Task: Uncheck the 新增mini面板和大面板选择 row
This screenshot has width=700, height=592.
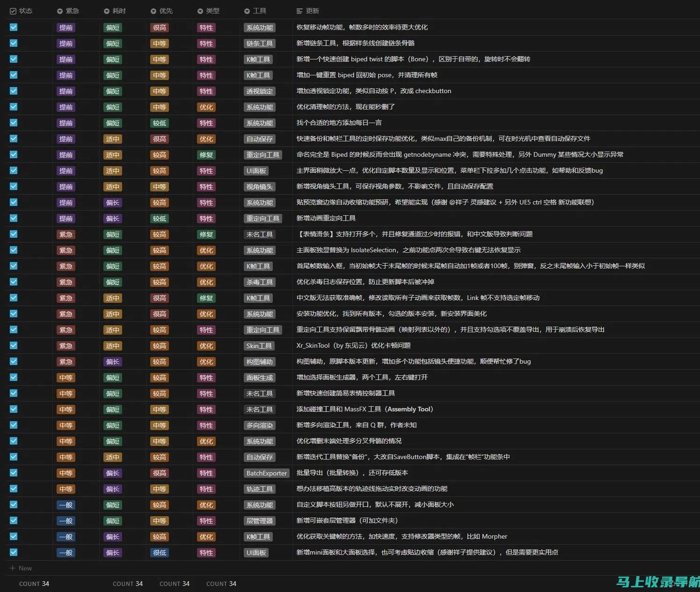Action: [14, 552]
